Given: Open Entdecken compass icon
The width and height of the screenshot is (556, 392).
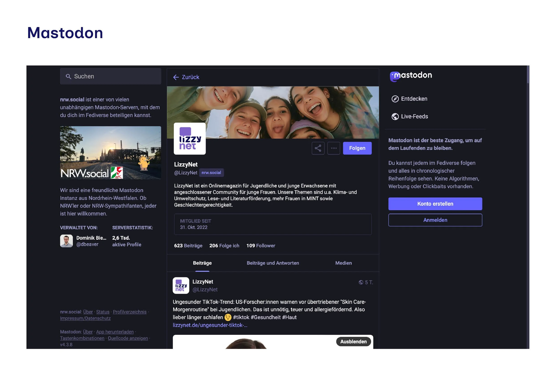Looking at the screenshot, I should [x=395, y=99].
